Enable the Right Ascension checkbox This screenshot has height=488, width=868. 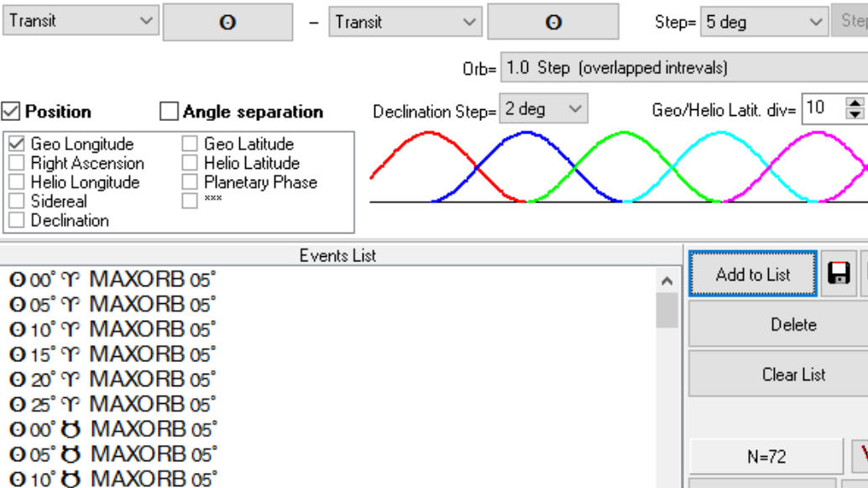pyautogui.click(x=17, y=164)
